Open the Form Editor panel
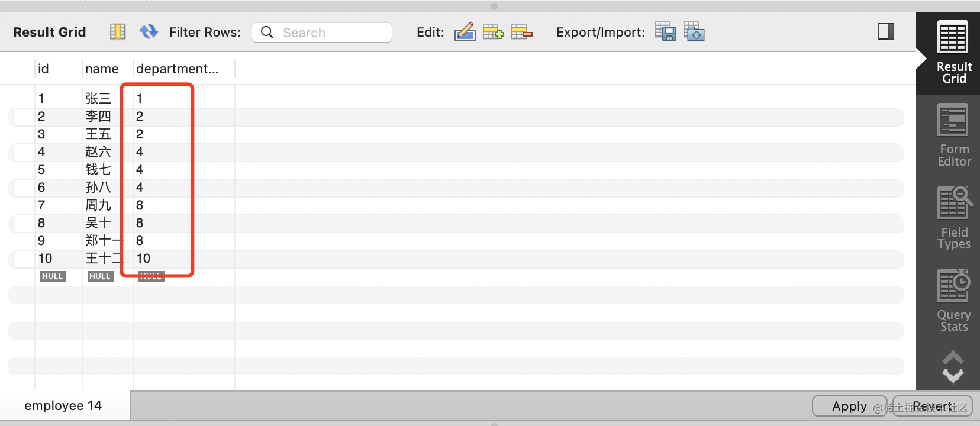This screenshot has height=426, width=980. [x=953, y=135]
